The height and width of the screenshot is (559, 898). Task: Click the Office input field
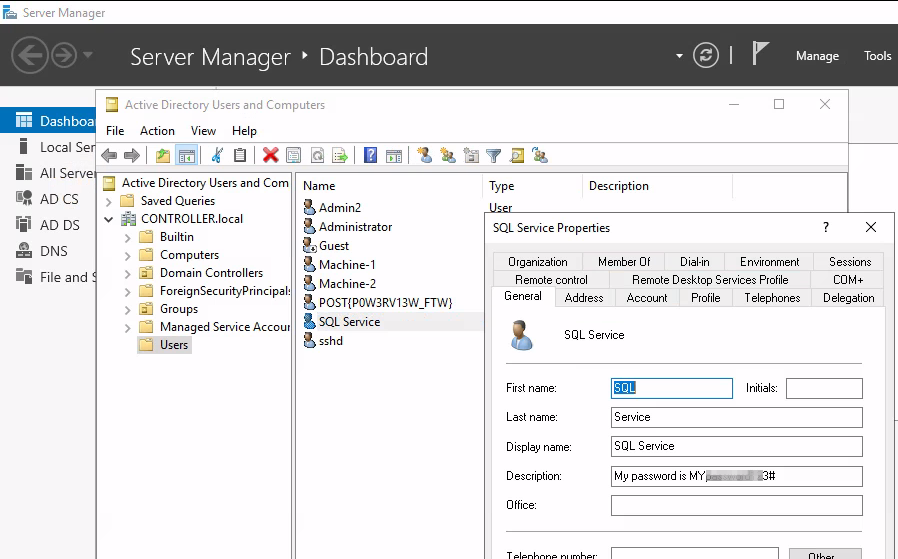point(736,505)
